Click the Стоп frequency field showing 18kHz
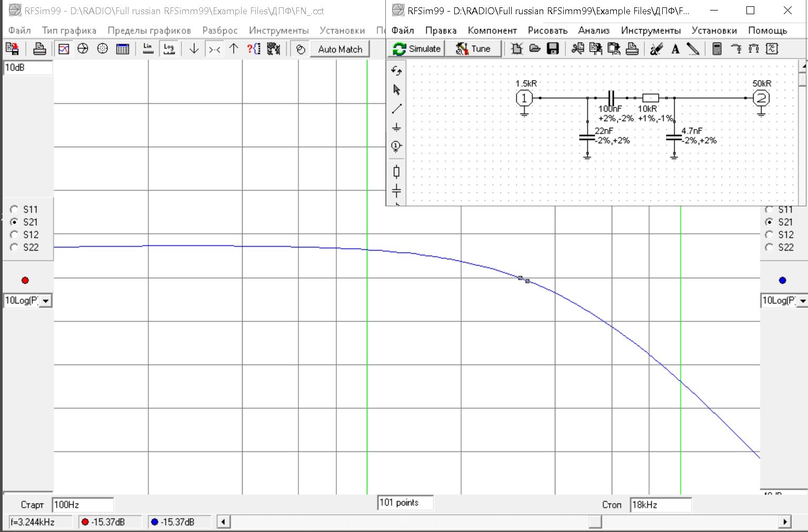The image size is (808, 532). (661, 505)
